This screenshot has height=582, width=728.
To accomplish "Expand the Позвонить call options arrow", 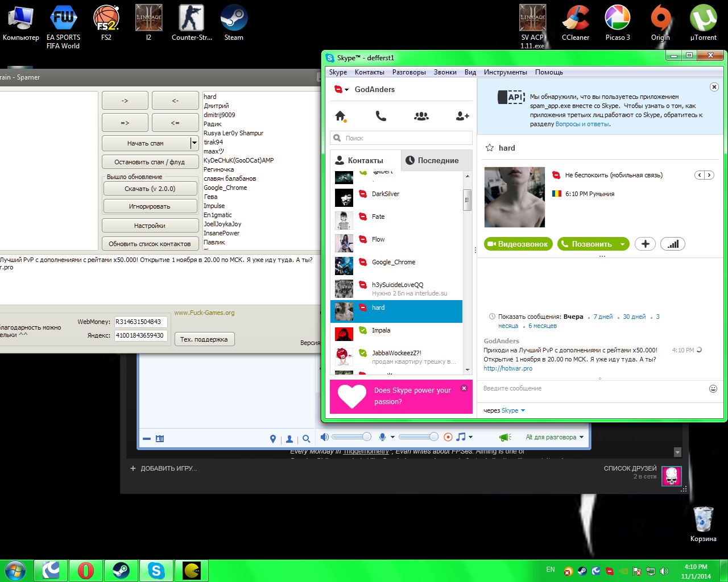I will click(x=623, y=244).
